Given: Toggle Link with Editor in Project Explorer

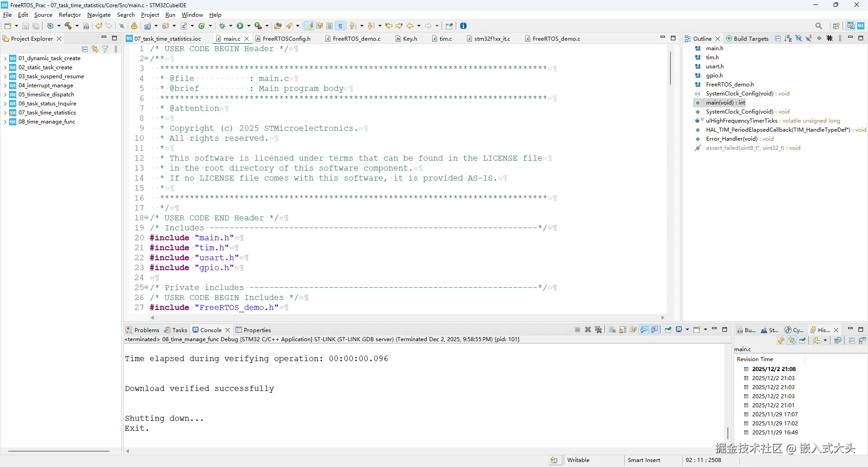Looking at the screenshot, I should (95, 49).
